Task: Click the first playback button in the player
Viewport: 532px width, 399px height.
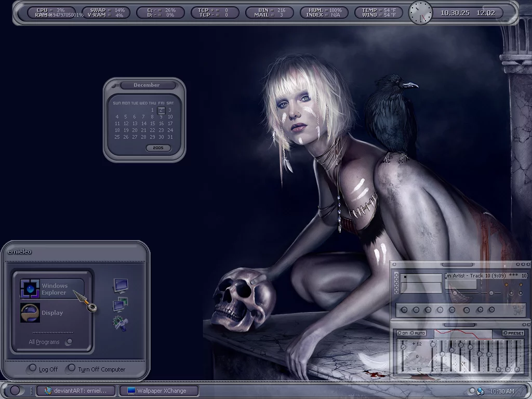Action: 405,310
